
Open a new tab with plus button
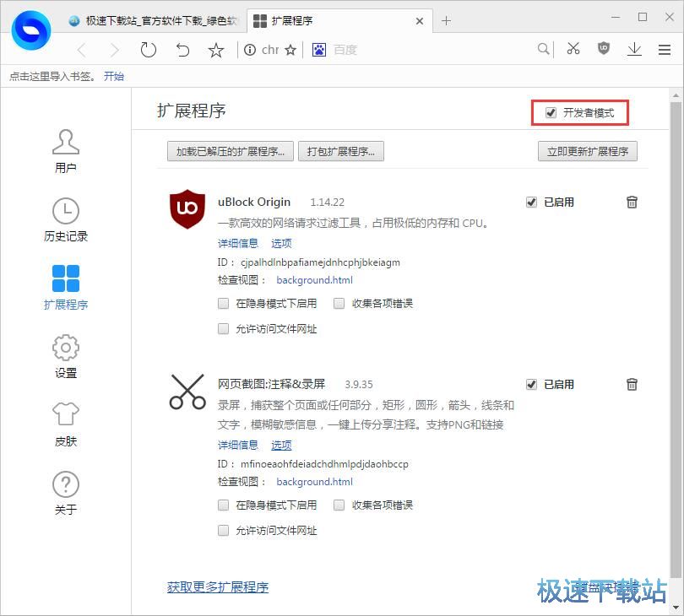(446, 20)
